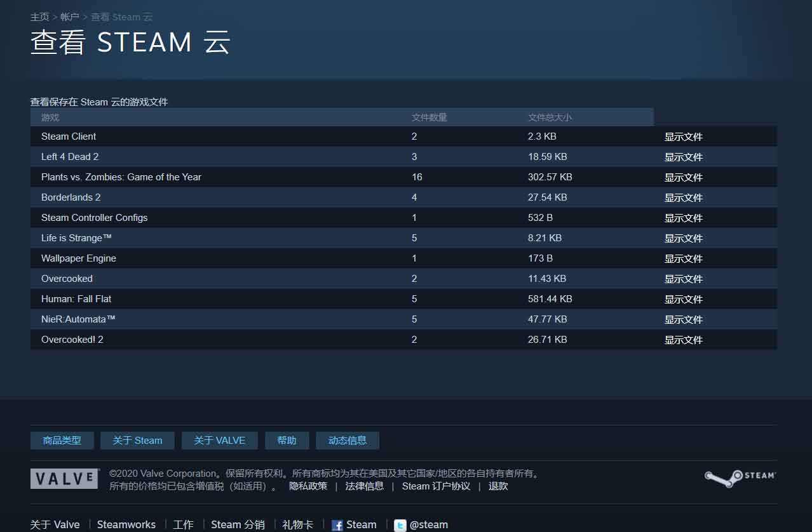Image resolution: width=812 pixels, height=532 pixels.
Task: Select the Steam Client game name
Action: click(x=69, y=136)
